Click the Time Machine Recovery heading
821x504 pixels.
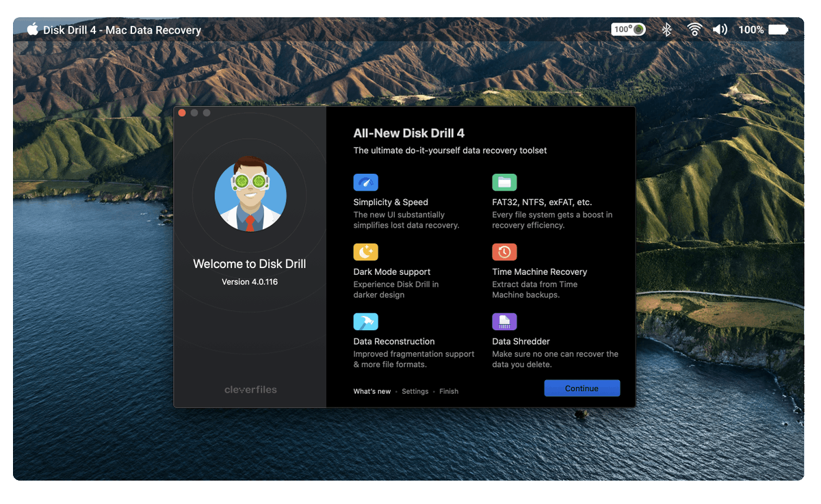(540, 271)
